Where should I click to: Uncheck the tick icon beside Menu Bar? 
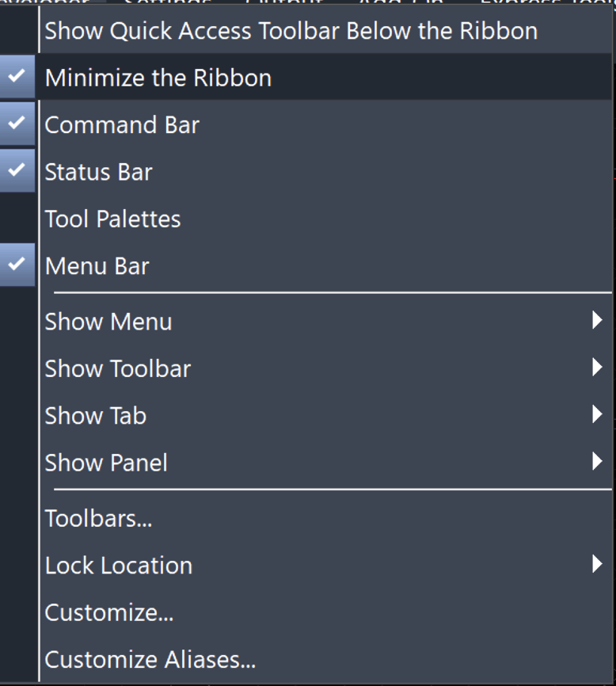[17, 265]
